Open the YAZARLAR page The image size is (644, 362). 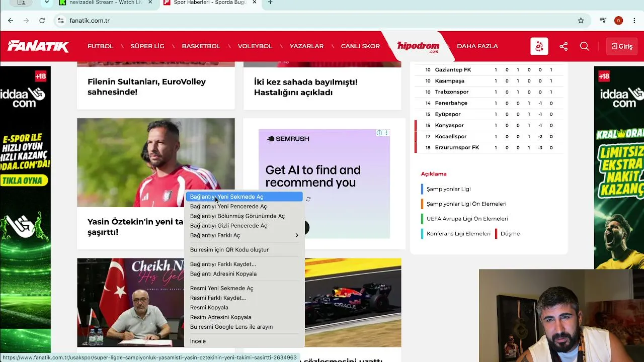(306, 46)
